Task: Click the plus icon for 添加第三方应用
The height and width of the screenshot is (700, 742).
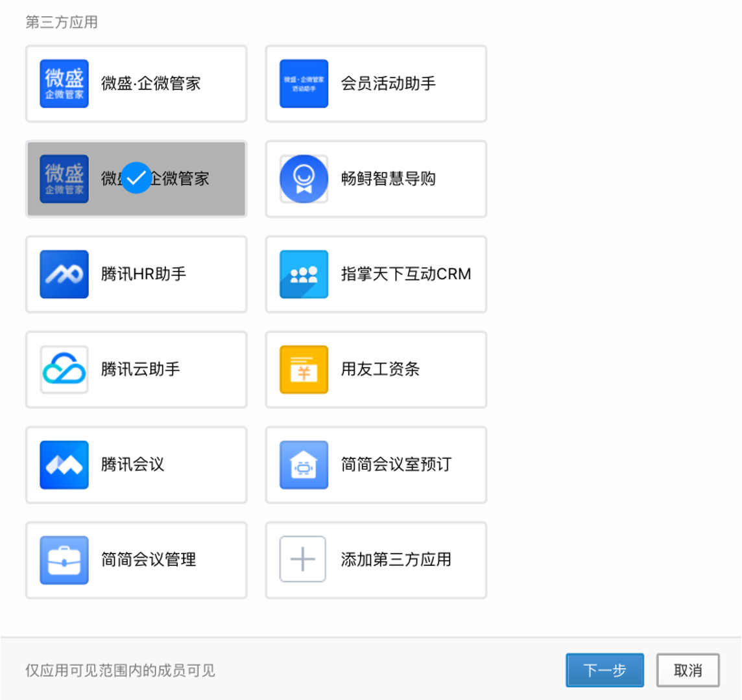Action: [x=303, y=559]
